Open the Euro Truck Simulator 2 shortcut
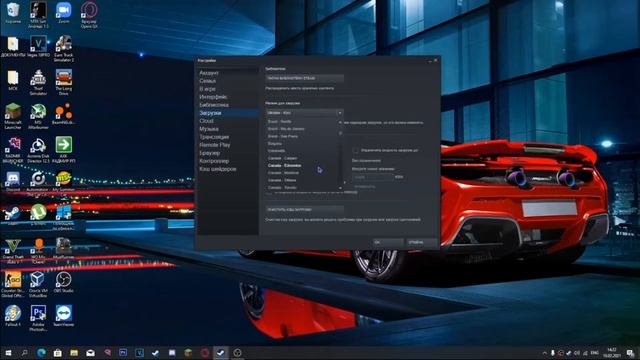This screenshot has height=360, width=640. [x=64, y=49]
